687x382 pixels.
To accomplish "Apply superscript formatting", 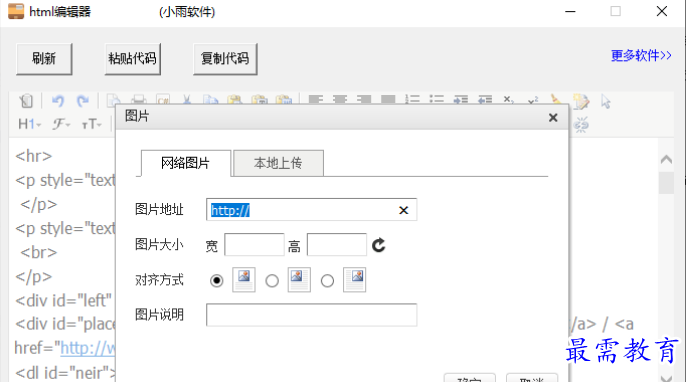I will [x=533, y=100].
